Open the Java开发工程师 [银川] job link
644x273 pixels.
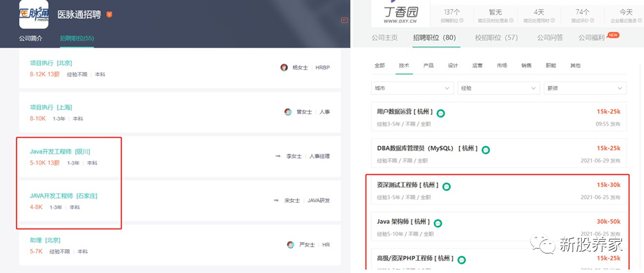pyautogui.click(x=60, y=151)
